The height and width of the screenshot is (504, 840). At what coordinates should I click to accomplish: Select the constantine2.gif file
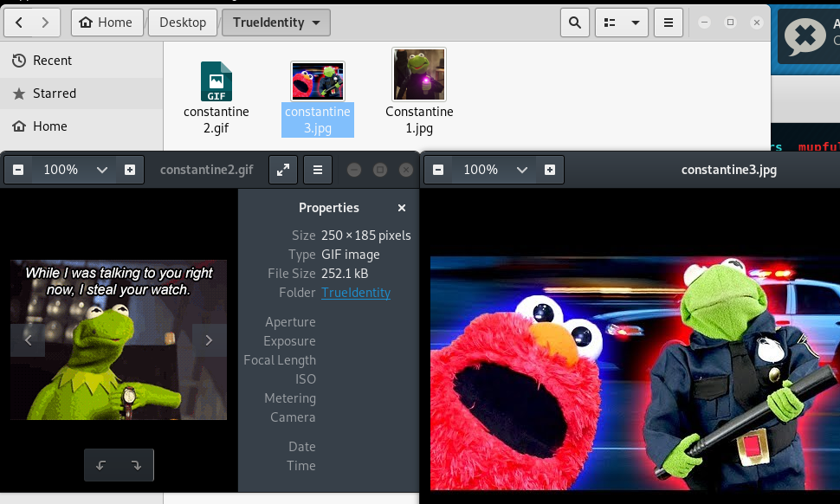(216, 98)
